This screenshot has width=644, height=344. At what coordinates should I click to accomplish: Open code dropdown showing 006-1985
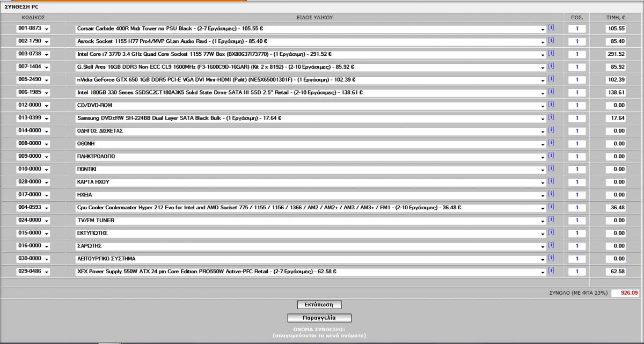(x=33, y=92)
